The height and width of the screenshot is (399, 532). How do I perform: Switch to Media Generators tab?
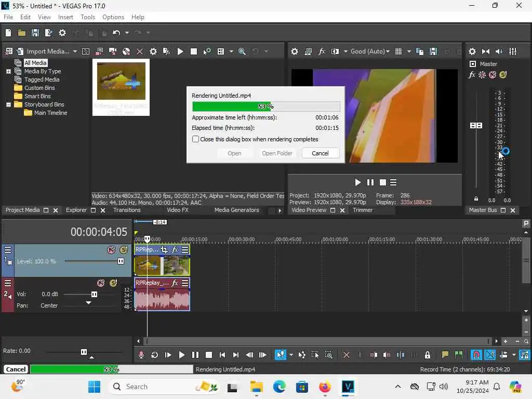(236, 210)
